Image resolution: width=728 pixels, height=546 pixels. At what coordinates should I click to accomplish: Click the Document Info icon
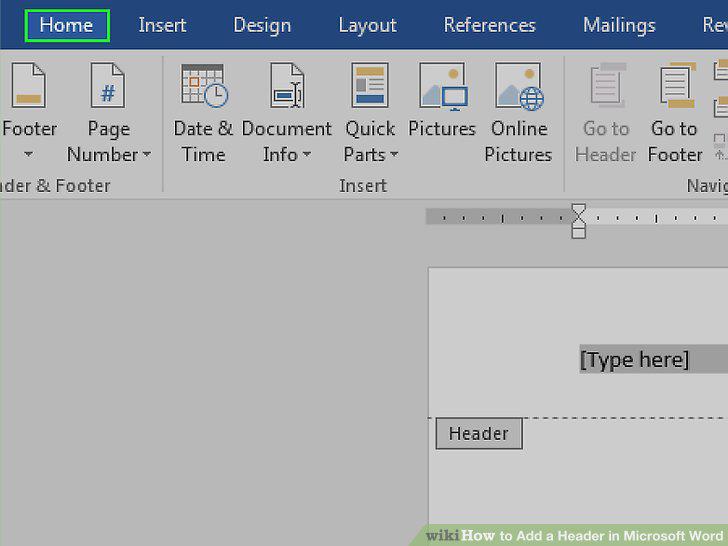click(287, 85)
